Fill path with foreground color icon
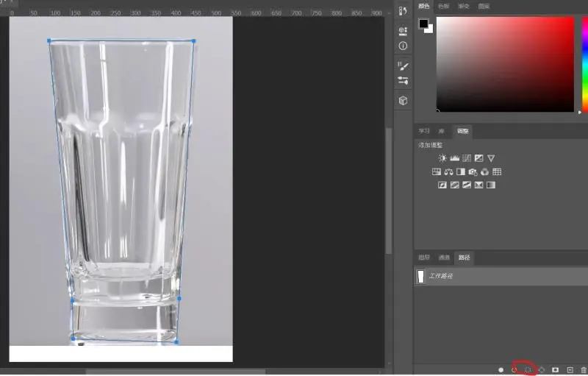 tap(501, 369)
